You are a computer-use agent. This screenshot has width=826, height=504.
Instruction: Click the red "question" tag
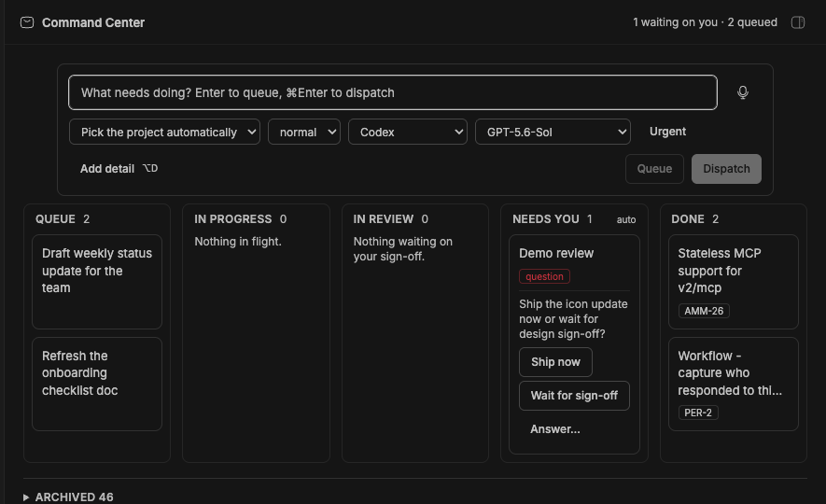pyautogui.click(x=544, y=276)
